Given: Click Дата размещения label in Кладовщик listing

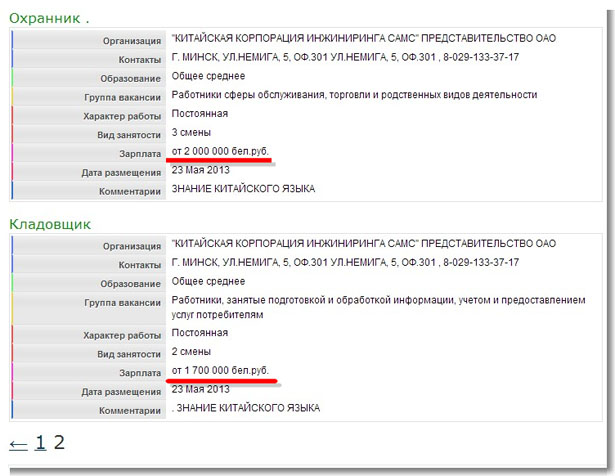Looking at the screenshot, I should [x=121, y=392].
